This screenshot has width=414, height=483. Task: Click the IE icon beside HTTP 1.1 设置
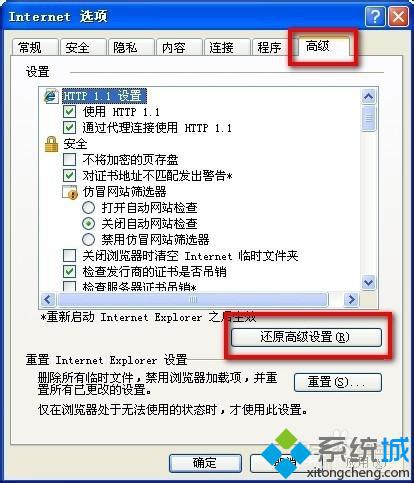point(51,96)
